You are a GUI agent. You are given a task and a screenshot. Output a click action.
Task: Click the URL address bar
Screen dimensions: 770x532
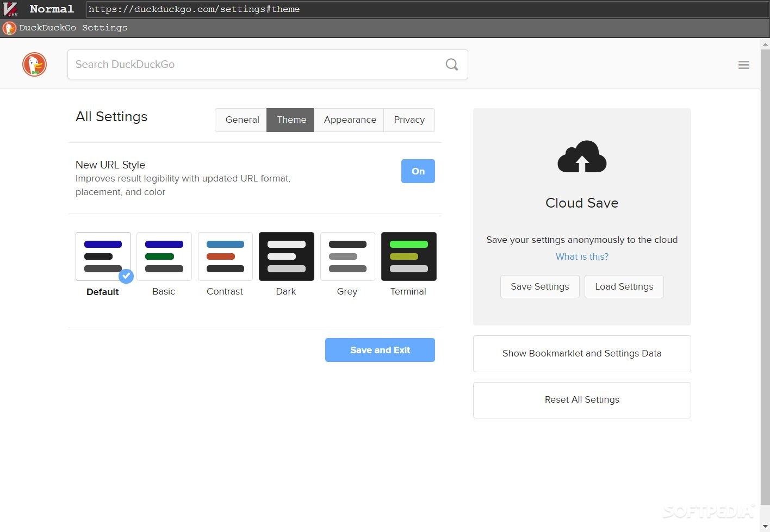[x=427, y=9]
